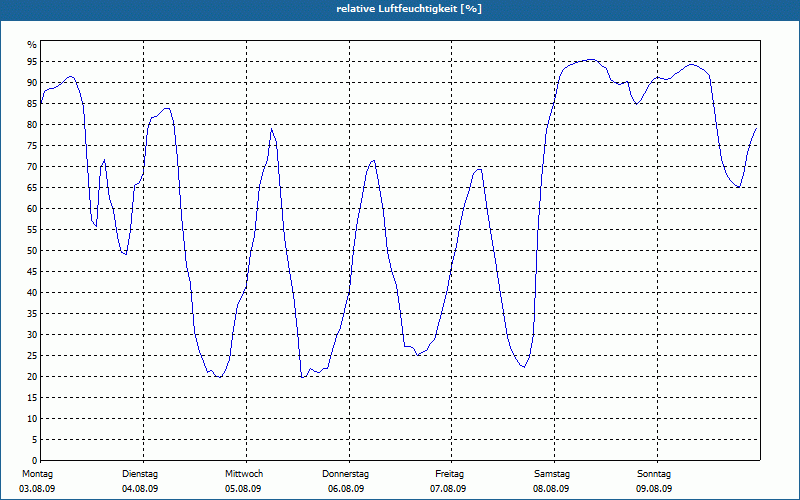Click the y-axis value 15
The height and width of the screenshot is (500, 800).
pyautogui.click(x=32, y=397)
